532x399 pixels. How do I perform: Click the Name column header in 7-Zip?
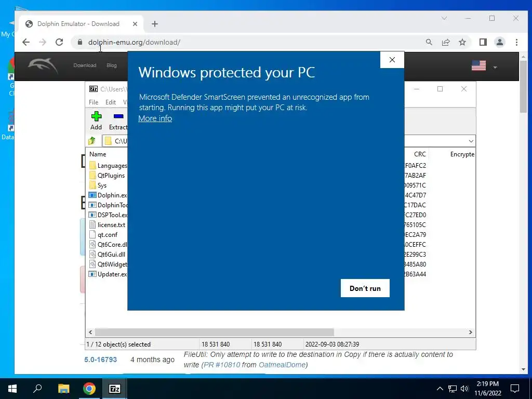pyautogui.click(x=98, y=154)
